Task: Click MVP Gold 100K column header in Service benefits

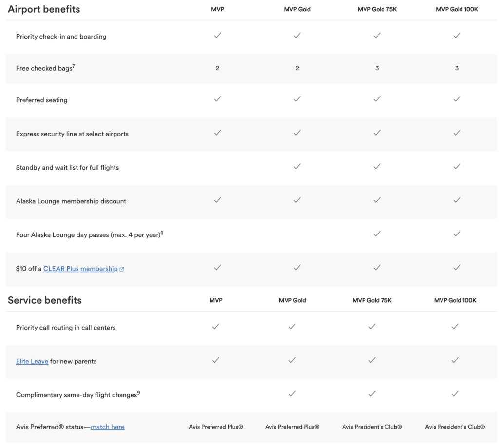Action: (x=455, y=300)
